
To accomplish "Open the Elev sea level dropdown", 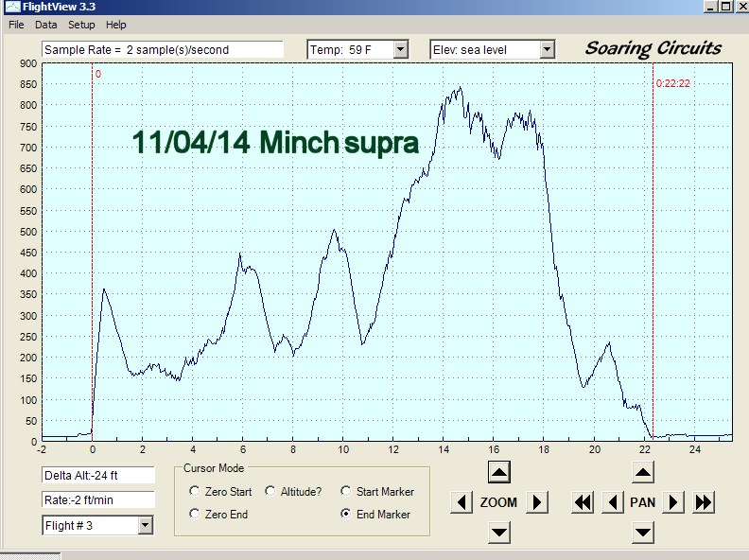I will pos(547,49).
